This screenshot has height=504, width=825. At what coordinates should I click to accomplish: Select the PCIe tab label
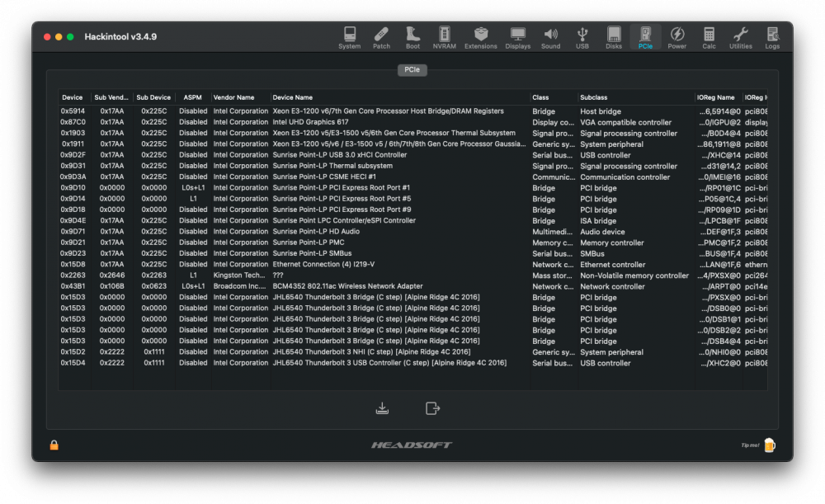pos(412,69)
